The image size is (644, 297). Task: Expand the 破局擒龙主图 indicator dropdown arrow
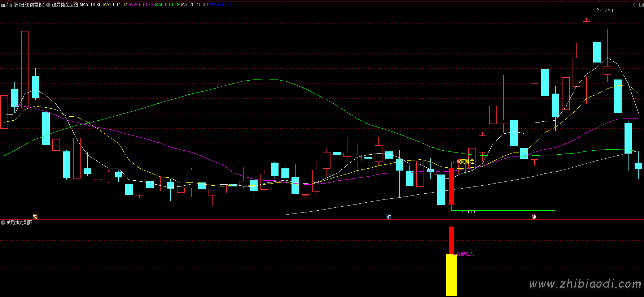pyautogui.click(x=48, y=5)
